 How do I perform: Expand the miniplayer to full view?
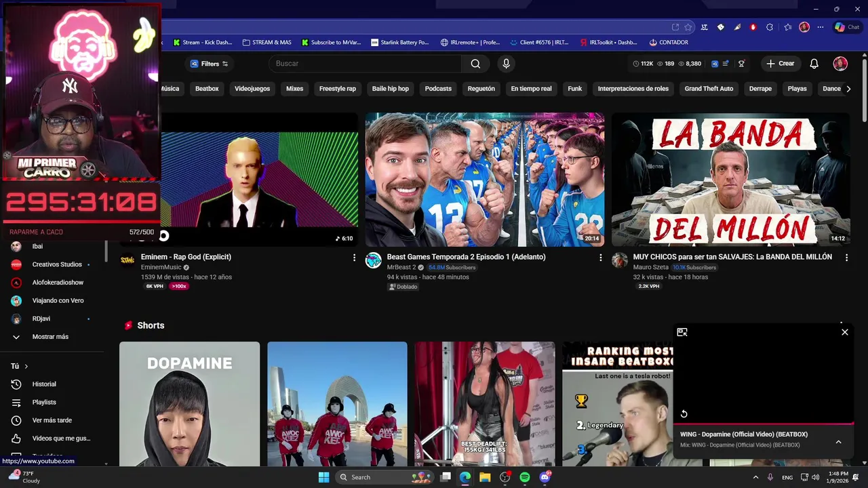(682, 332)
